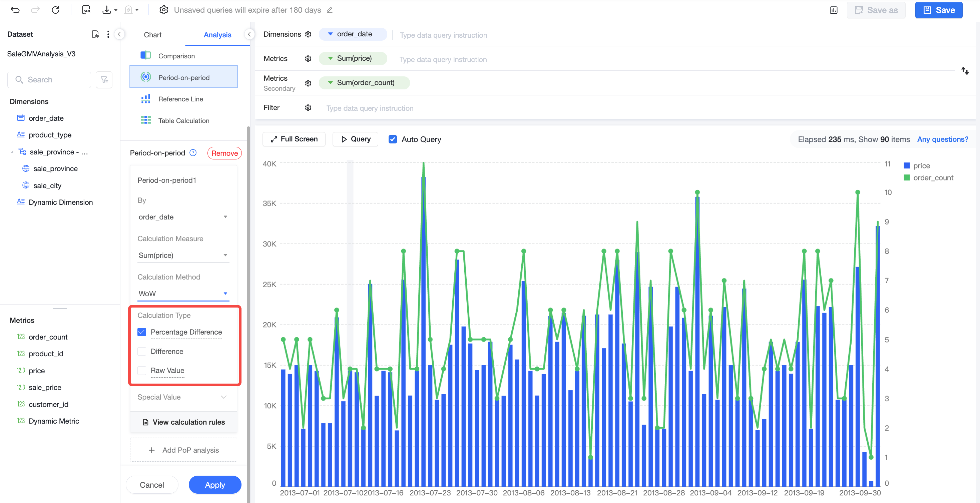Click the refresh icon in top toolbar
This screenshot has width=980, height=503.
(56, 10)
